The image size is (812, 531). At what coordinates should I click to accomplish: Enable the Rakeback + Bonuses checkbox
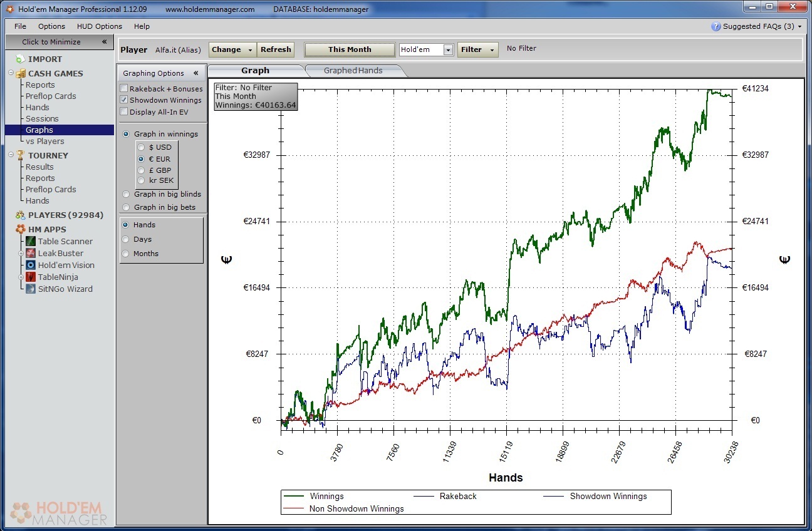point(124,88)
